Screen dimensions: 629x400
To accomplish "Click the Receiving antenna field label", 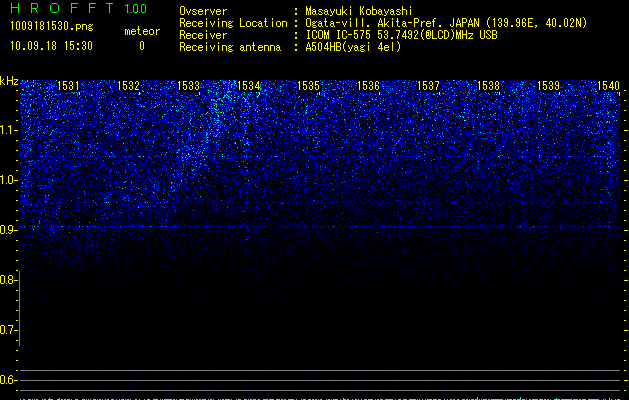I will coord(230,47).
